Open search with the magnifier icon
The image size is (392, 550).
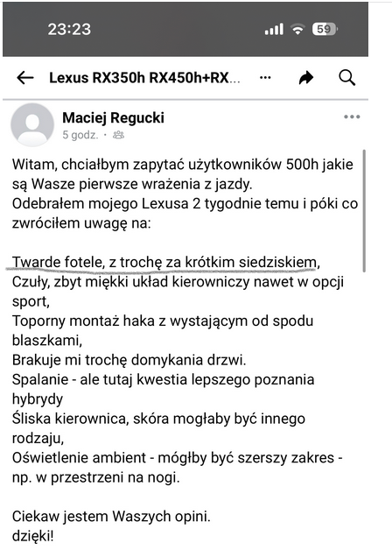point(346,78)
